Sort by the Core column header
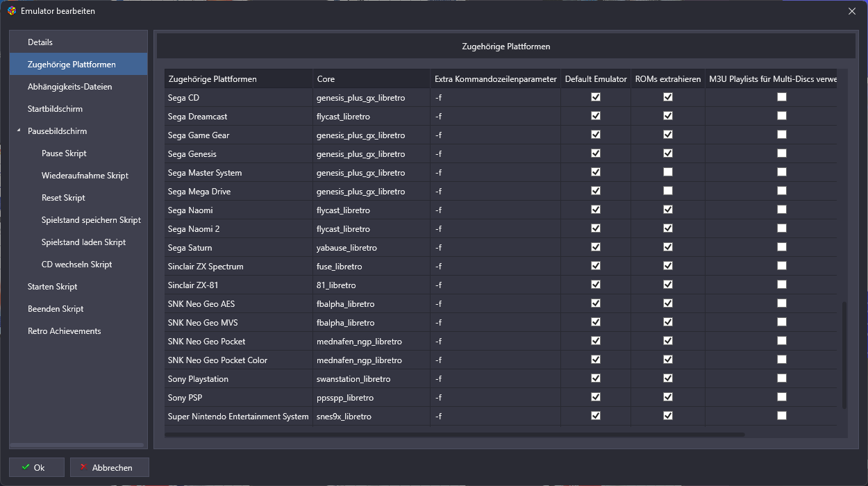868x486 pixels. click(x=371, y=79)
